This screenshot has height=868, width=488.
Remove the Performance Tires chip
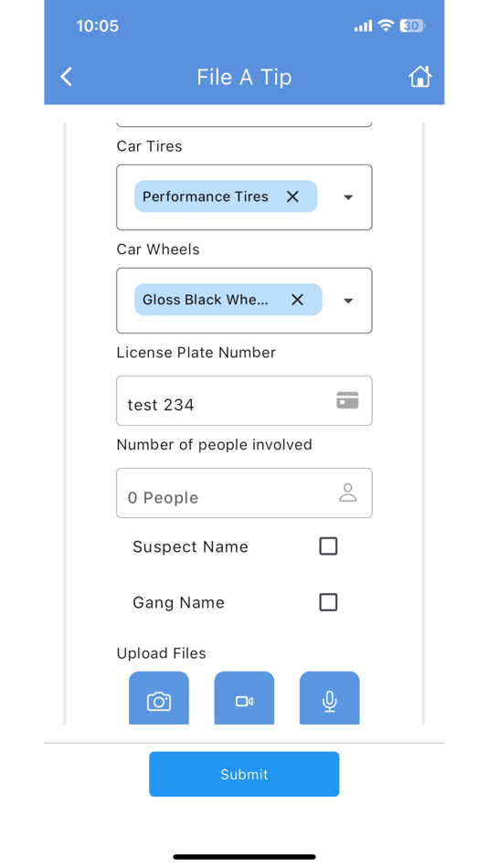tap(292, 196)
